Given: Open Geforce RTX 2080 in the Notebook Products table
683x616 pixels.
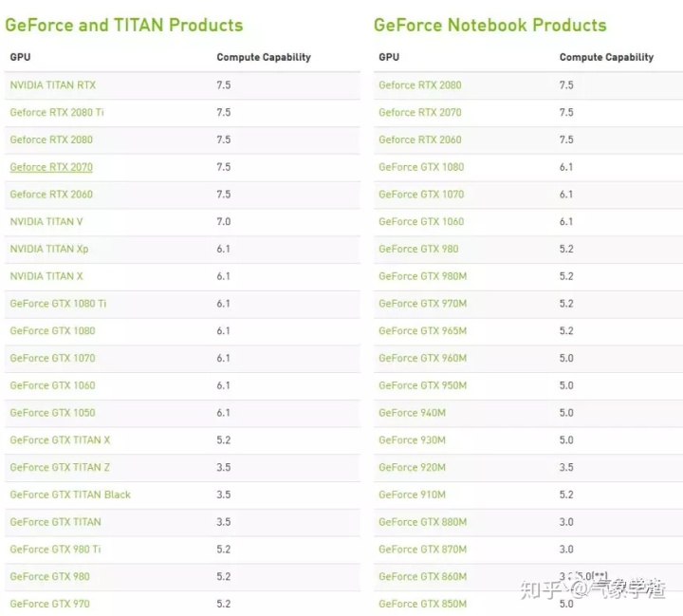Looking at the screenshot, I should [x=420, y=85].
